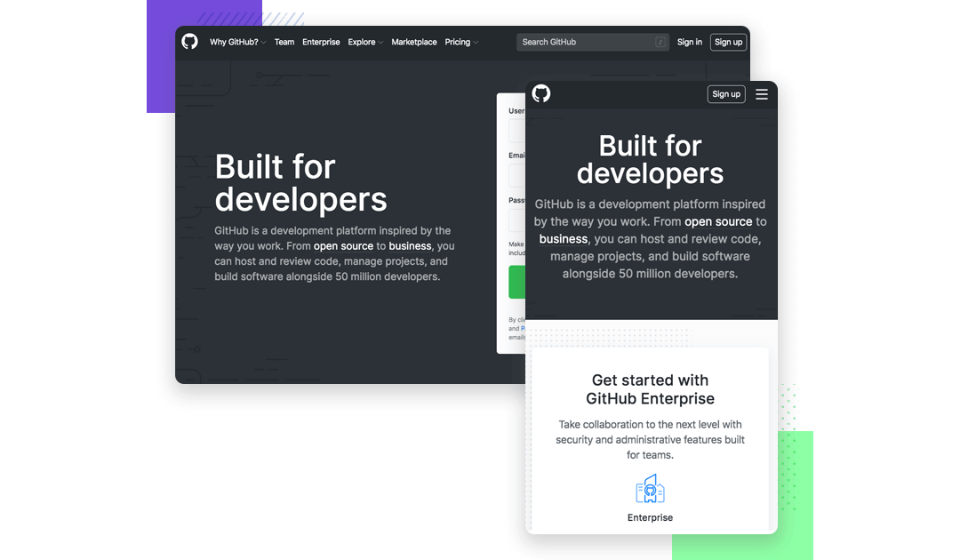The width and height of the screenshot is (960, 560).
Task: Click desktop 'Built for developers' headline
Action: click(300, 182)
